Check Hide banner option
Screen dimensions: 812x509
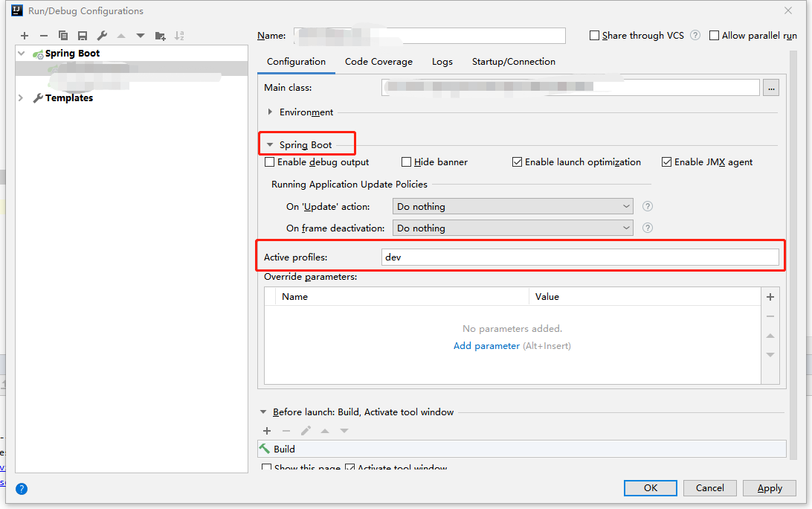pos(407,162)
